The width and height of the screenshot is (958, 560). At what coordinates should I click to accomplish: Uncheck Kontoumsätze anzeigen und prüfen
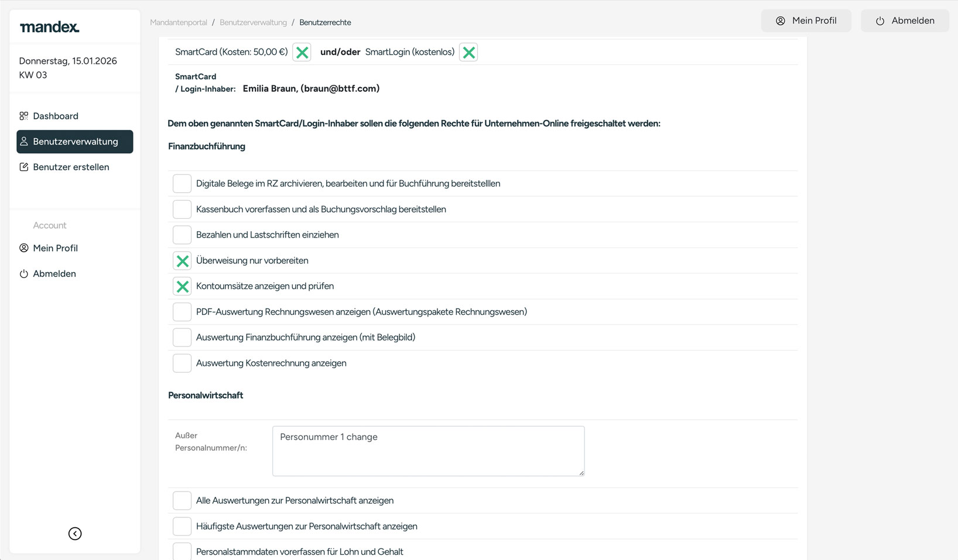click(x=182, y=287)
